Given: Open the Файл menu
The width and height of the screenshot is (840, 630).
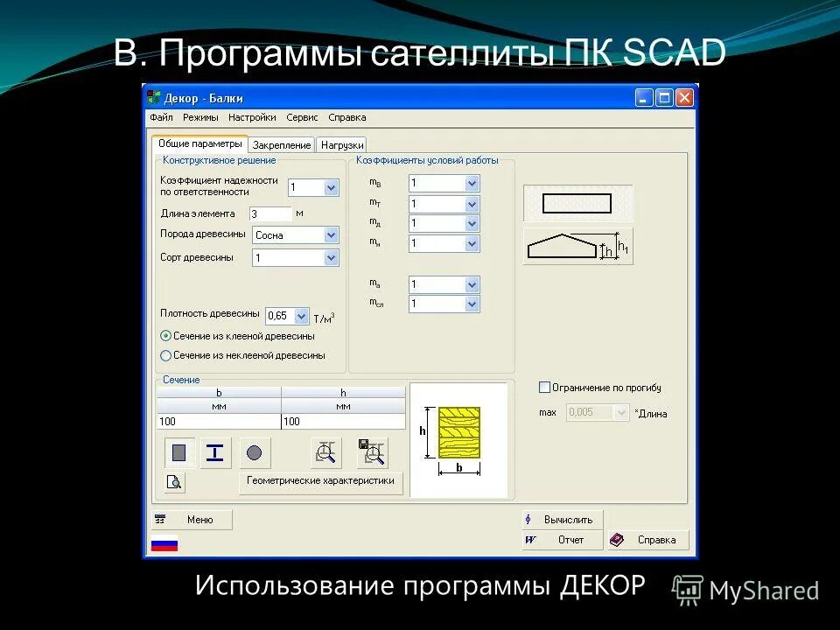Looking at the screenshot, I should coord(161,117).
